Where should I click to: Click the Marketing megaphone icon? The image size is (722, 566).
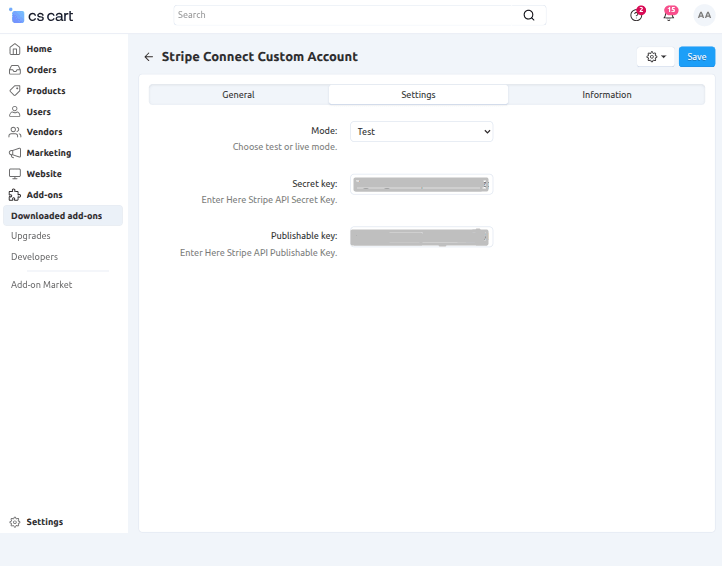[x=15, y=153]
